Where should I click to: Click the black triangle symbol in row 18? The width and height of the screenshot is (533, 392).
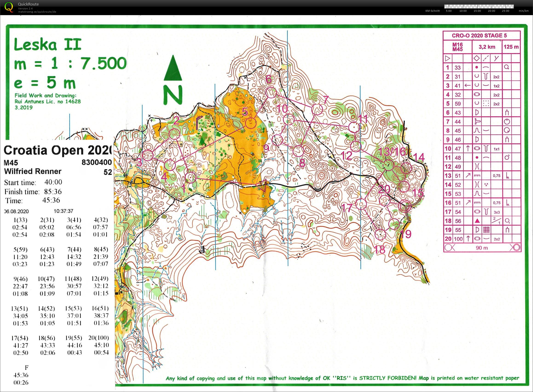pyautogui.click(x=477, y=221)
